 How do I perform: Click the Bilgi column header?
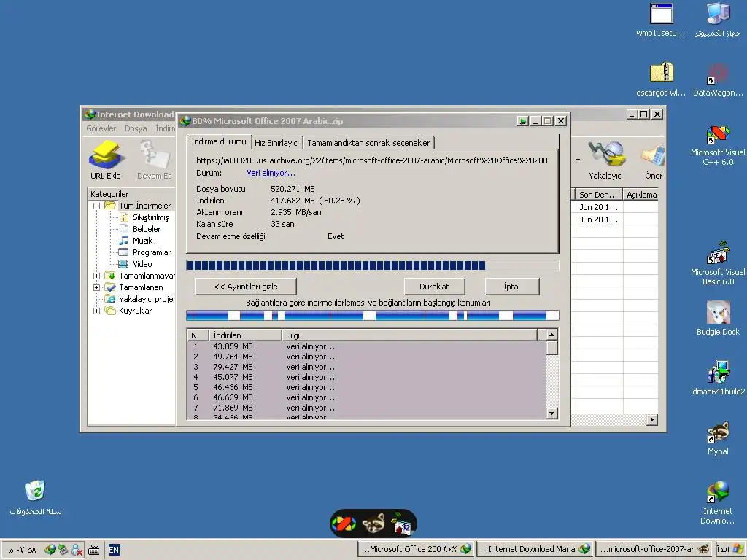409,335
